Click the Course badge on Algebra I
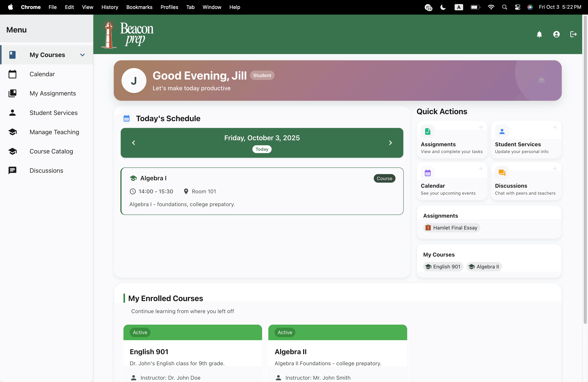 click(384, 178)
